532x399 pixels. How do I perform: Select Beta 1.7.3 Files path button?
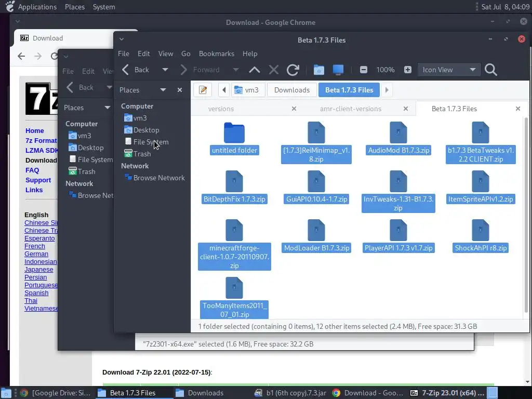[349, 90]
